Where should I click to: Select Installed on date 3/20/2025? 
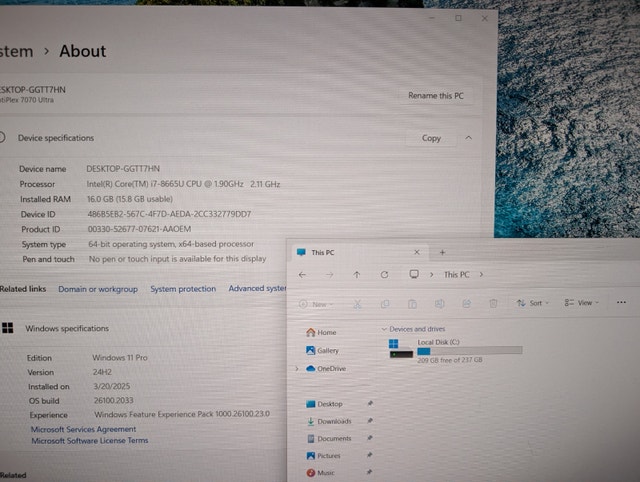click(x=111, y=386)
